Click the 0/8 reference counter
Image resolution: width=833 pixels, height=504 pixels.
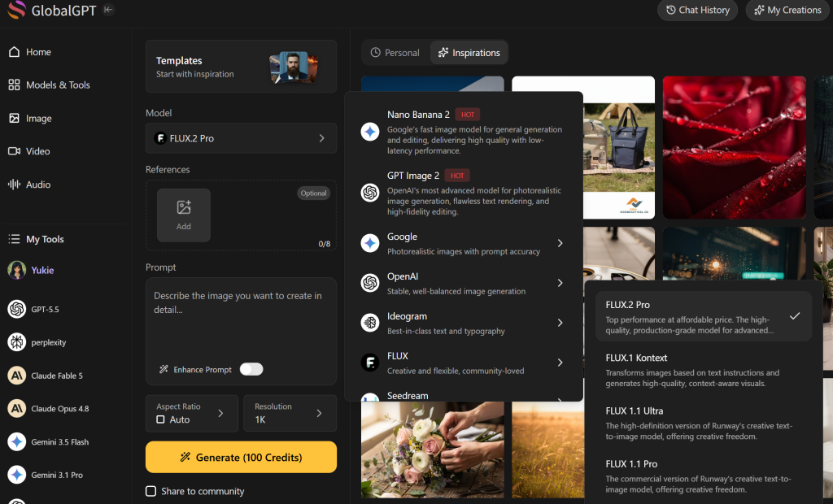tap(324, 244)
